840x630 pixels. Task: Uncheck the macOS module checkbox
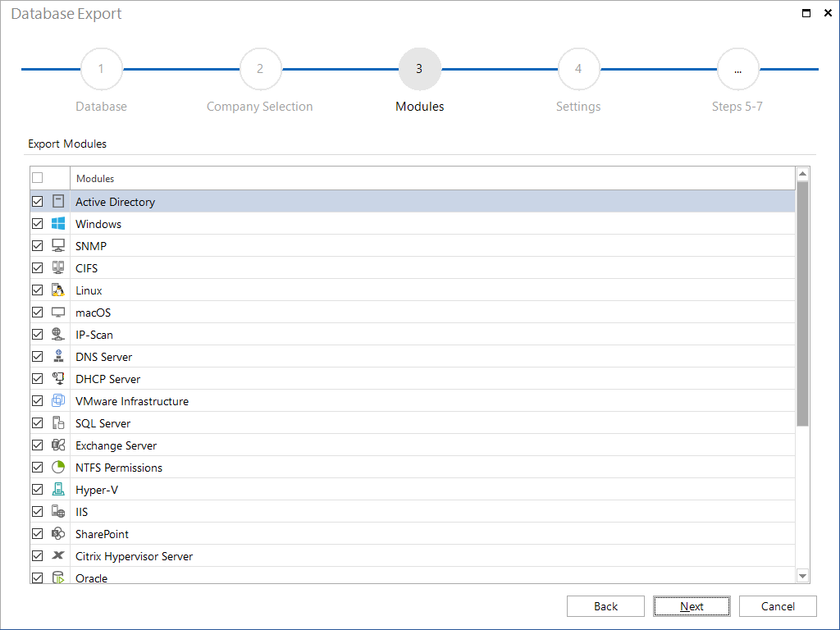tap(38, 312)
